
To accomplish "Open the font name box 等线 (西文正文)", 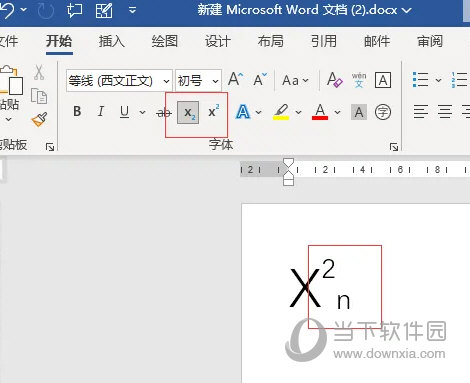I will (119, 80).
